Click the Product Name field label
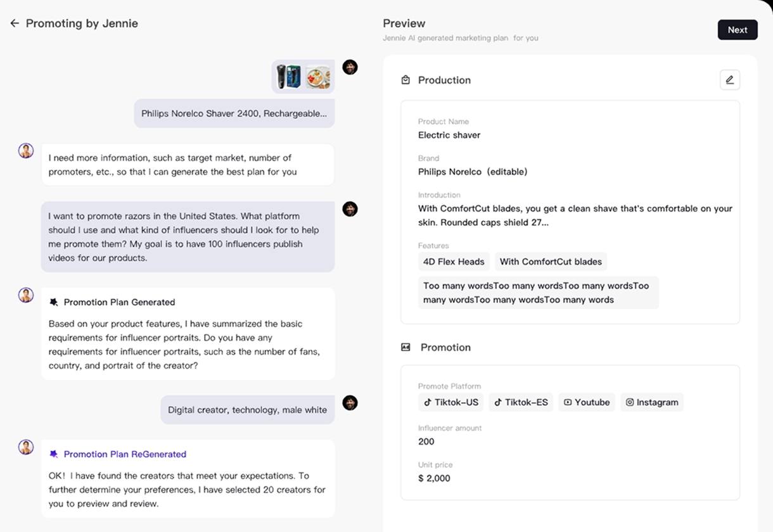 point(444,122)
